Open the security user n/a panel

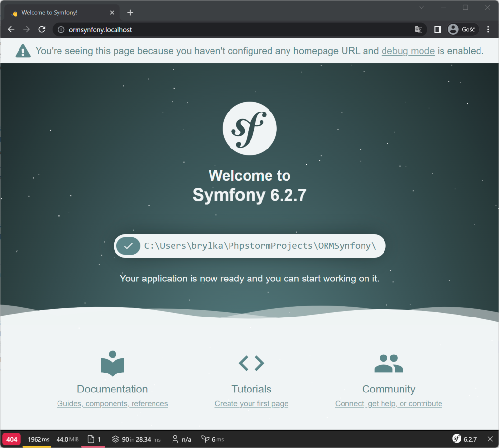[181, 439]
